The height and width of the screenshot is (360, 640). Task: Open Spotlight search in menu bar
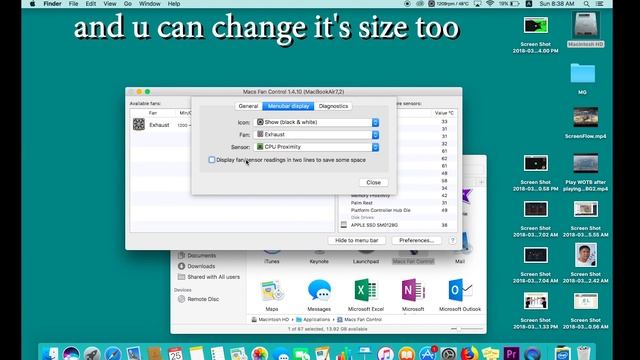pyautogui.click(x=587, y=4)
